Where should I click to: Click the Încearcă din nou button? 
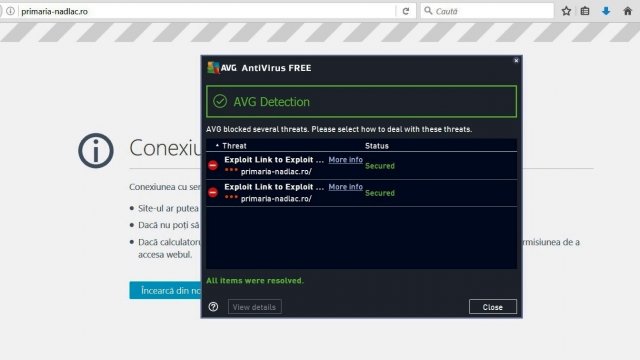165,290
